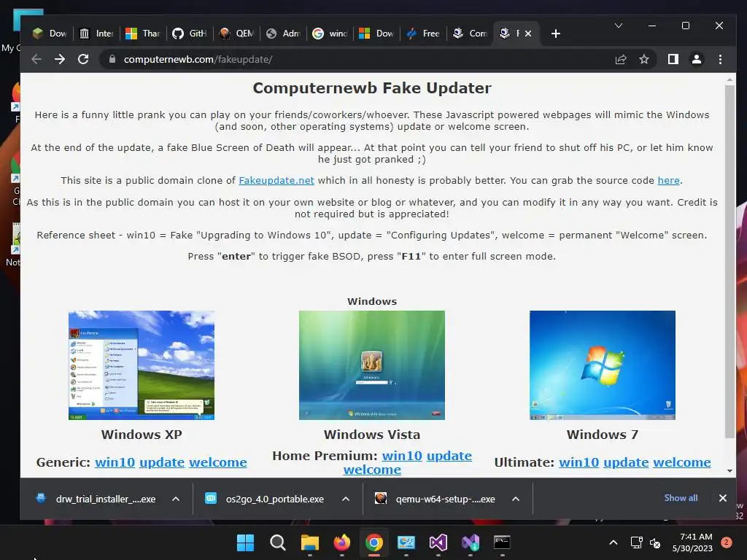Image resolution: width=747 pixels, height=560 pixels.
Task: Open downloaded os2go_4.0_portable.exe file
Action: click(266, 499)
